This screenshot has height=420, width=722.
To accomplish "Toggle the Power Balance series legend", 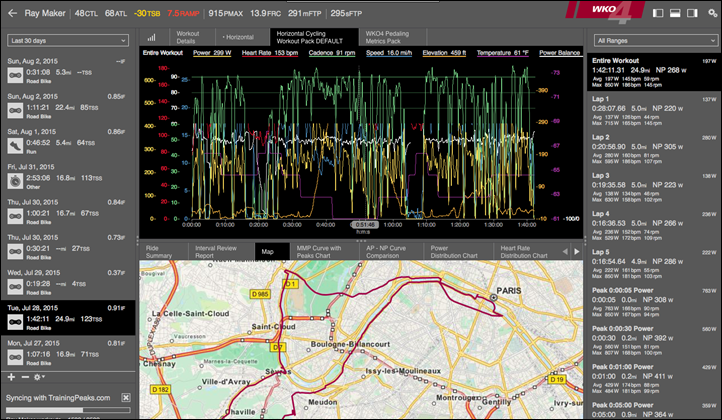I will [559, 53].
